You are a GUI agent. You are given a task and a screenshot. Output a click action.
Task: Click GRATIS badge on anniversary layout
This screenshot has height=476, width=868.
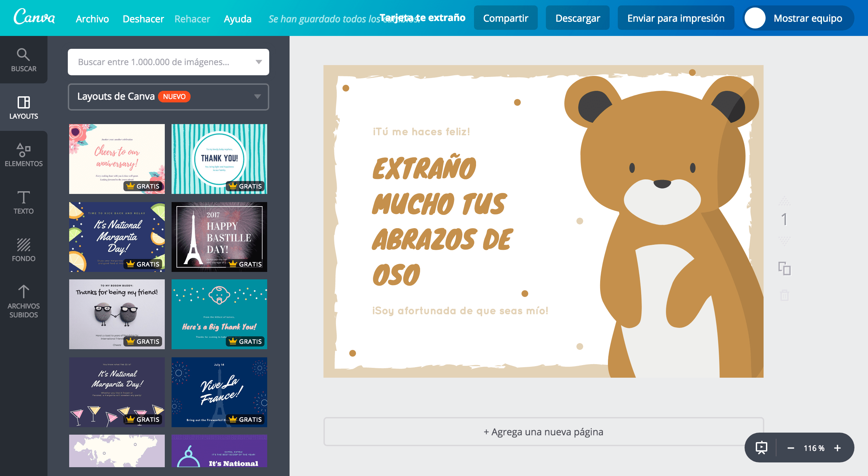(x=143, y=186)
